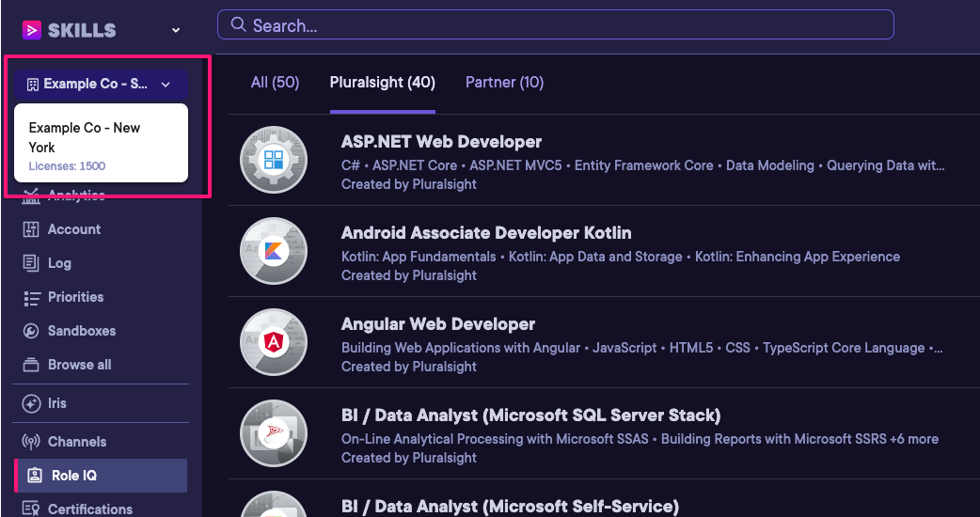Click the Licenses: 1500 text
980x517 pixels.
coord(67,166)
